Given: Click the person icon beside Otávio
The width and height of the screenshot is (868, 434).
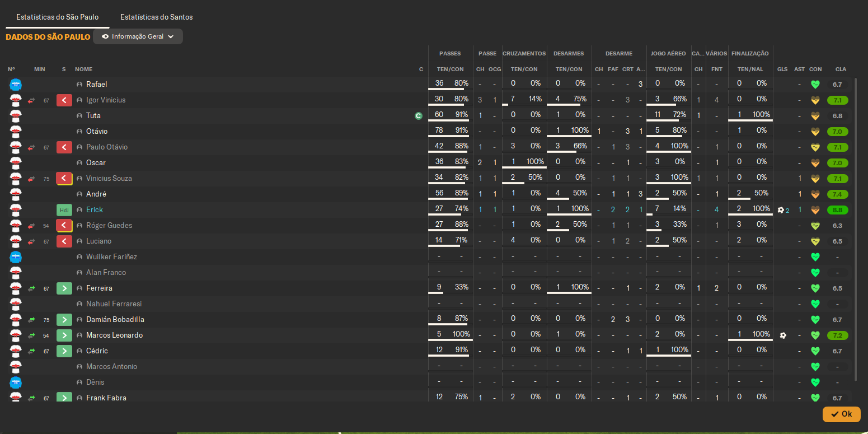Looking at the screenshot, I should (79, 132).
